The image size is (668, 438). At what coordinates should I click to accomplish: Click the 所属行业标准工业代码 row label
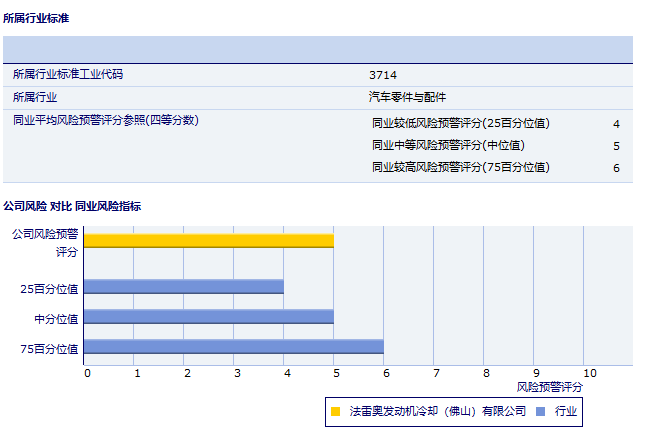click(x=68, y=75)
